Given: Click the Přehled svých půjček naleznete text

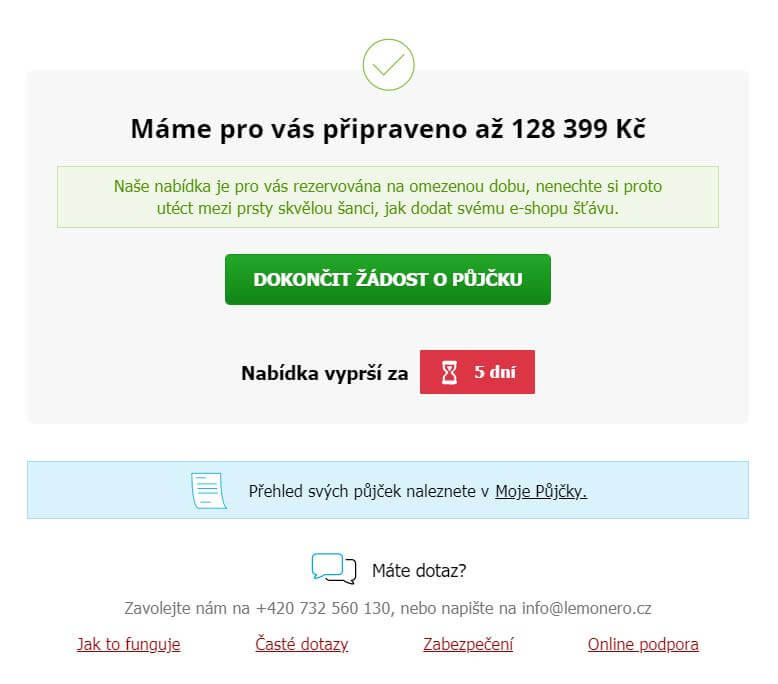Looking at the screenshot, I should point(362,492).
